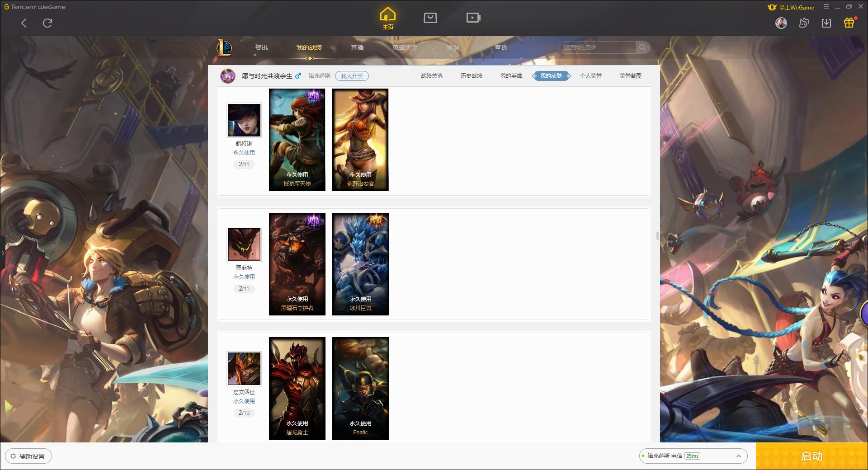Open the 抵抗军天使 skin card
Viewport: 868px width, 470px height.
coord(297,140)
